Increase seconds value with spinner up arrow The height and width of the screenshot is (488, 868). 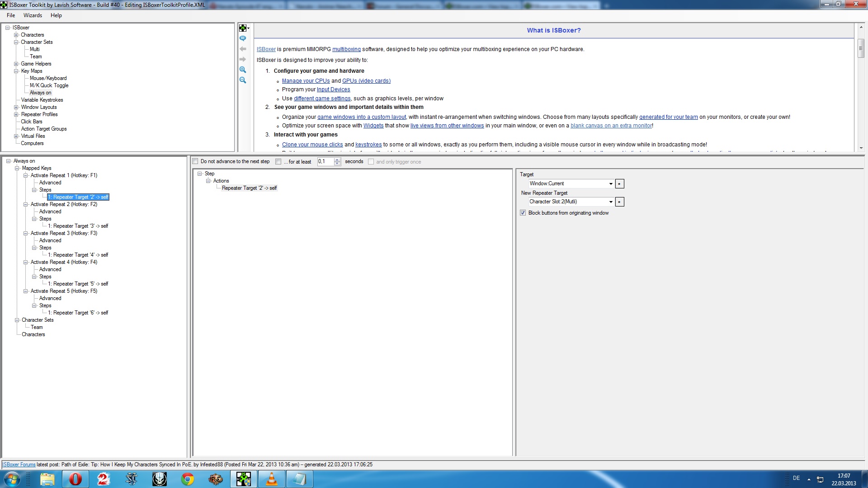pos(337,160)
